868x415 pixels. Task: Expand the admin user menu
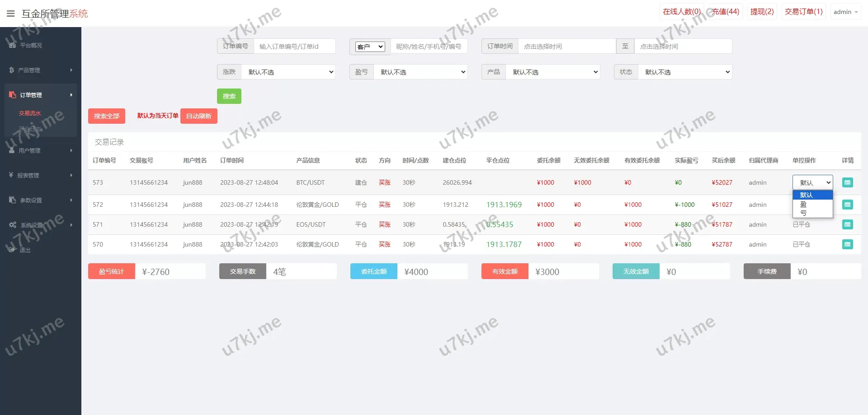(845, 12)
